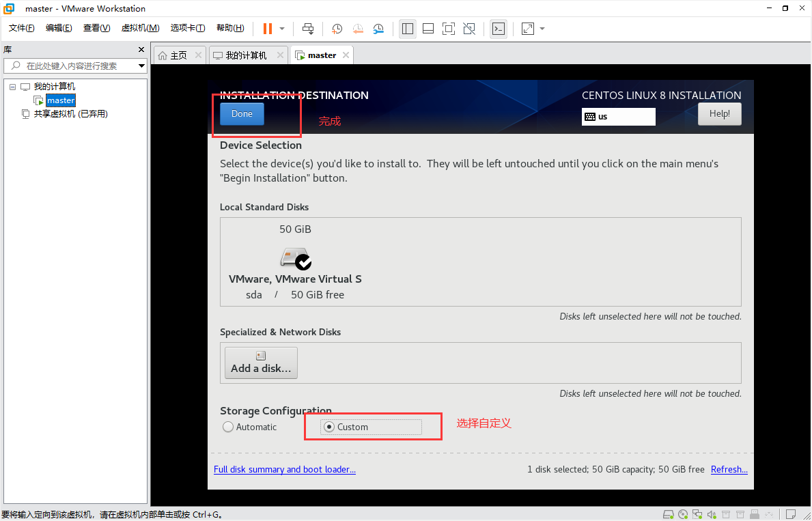Open the 编辑(E) menu
Image resolution: width=812 pixels, height=521 pixels.
59,28
